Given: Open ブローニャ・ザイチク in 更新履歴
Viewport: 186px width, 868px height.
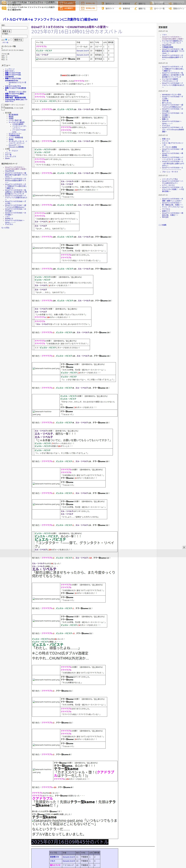Looking at the screenshot, I should point(170,172).
